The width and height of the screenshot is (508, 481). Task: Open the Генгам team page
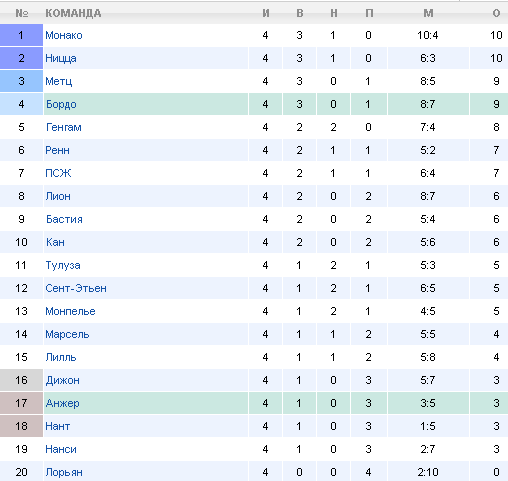coord(64,127)
